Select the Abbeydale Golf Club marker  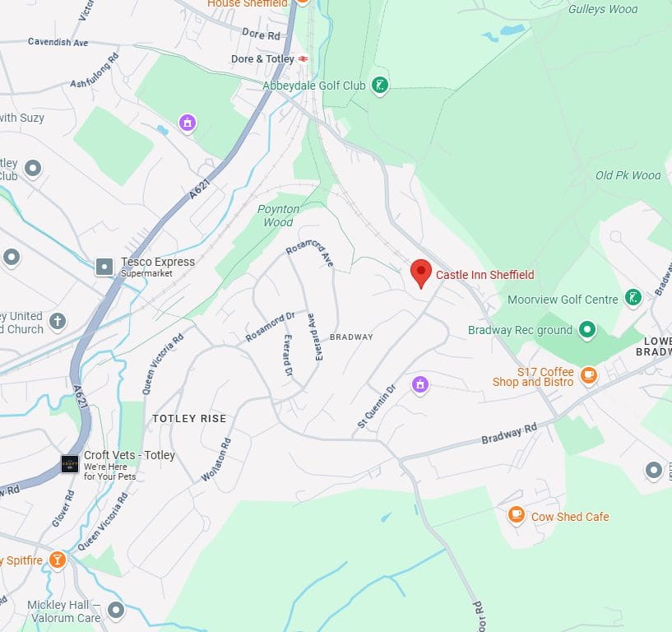pos(380,86)
